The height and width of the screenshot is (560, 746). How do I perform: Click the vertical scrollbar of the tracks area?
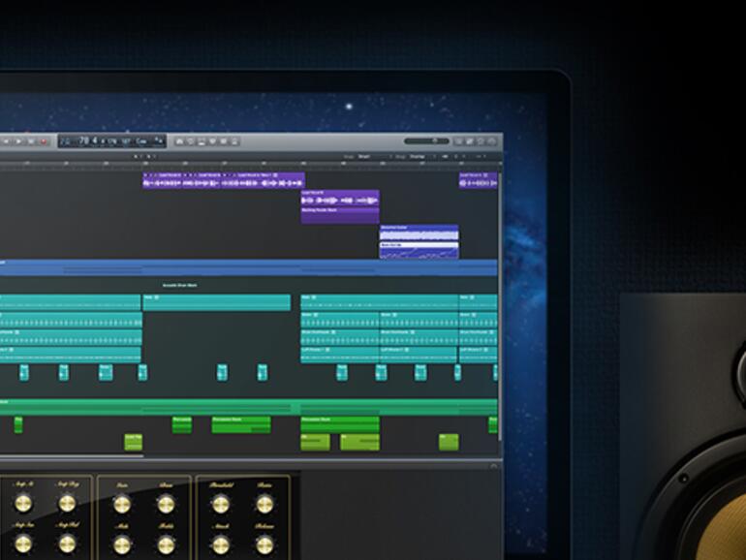pyautogui.click(x=500, y=307)
